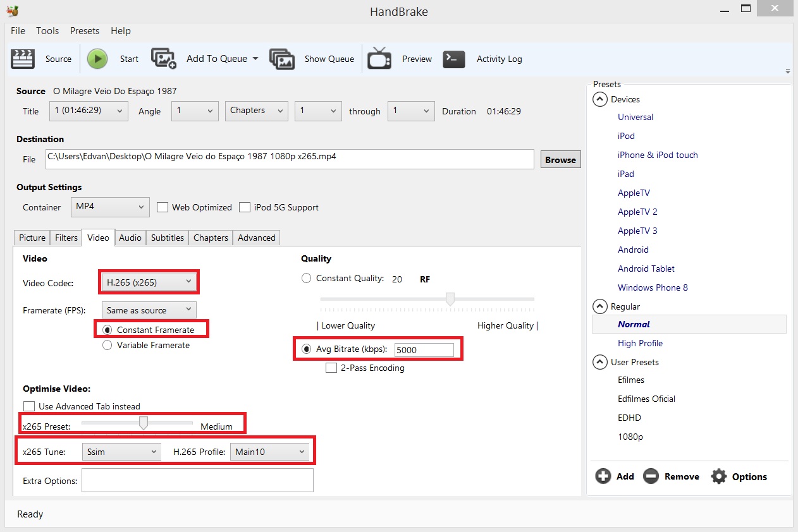Select the iPhone & iPod touch preset

tap(658, 155)
